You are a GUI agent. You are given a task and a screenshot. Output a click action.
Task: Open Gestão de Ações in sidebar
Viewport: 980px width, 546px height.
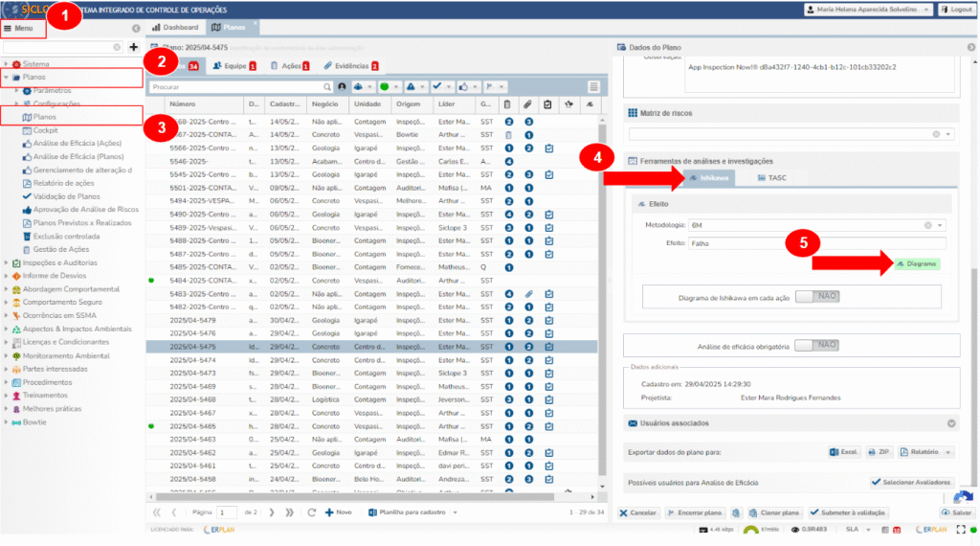(x=61, y=250)
